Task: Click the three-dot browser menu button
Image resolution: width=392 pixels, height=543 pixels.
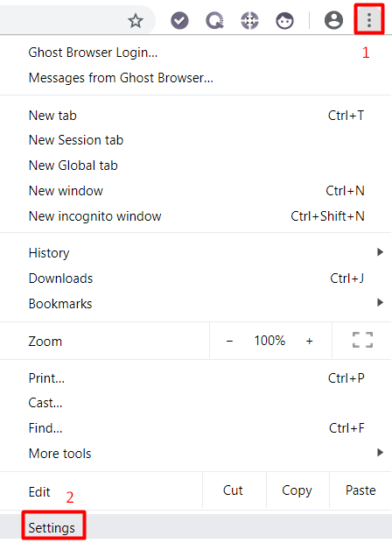Action: (x=369, y=20)
